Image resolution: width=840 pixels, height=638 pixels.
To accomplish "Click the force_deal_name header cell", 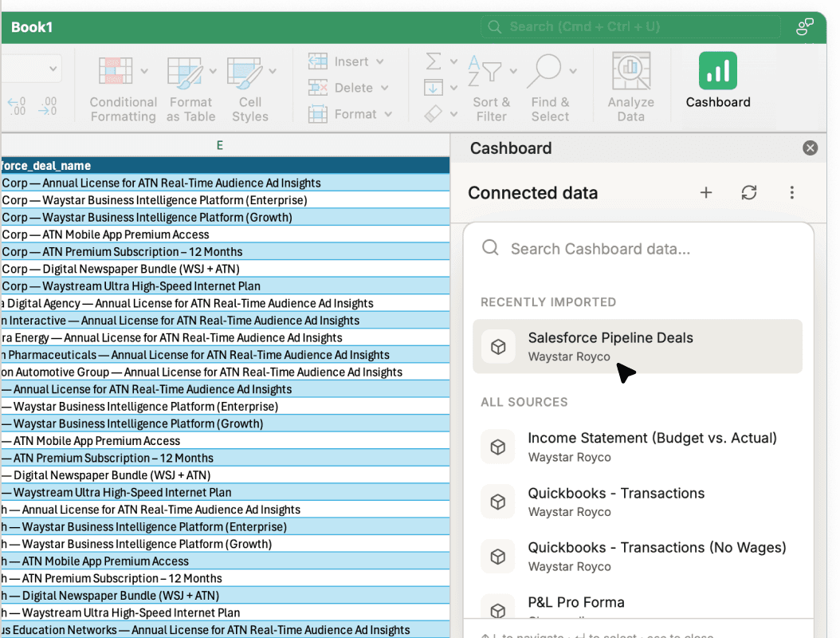I will [x=225, y=166].
